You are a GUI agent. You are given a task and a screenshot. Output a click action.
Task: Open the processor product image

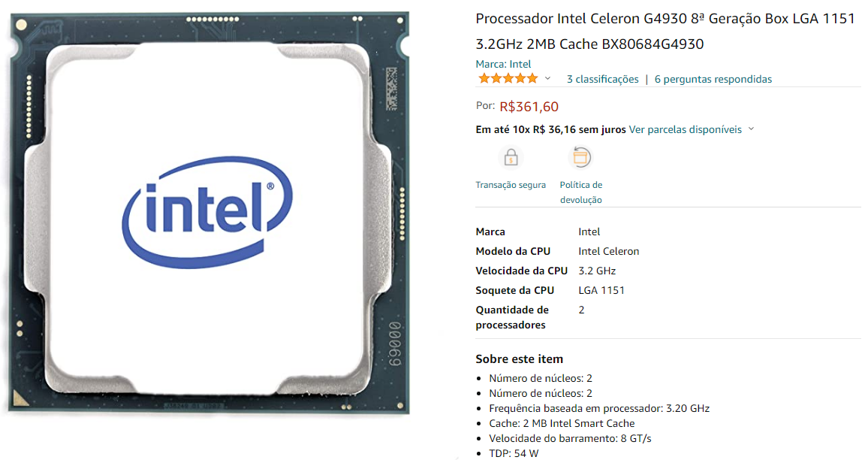[209, 213]
